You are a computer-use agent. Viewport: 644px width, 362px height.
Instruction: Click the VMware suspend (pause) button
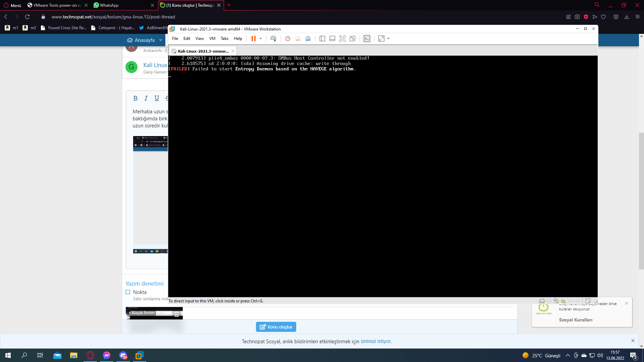point(253,39)
